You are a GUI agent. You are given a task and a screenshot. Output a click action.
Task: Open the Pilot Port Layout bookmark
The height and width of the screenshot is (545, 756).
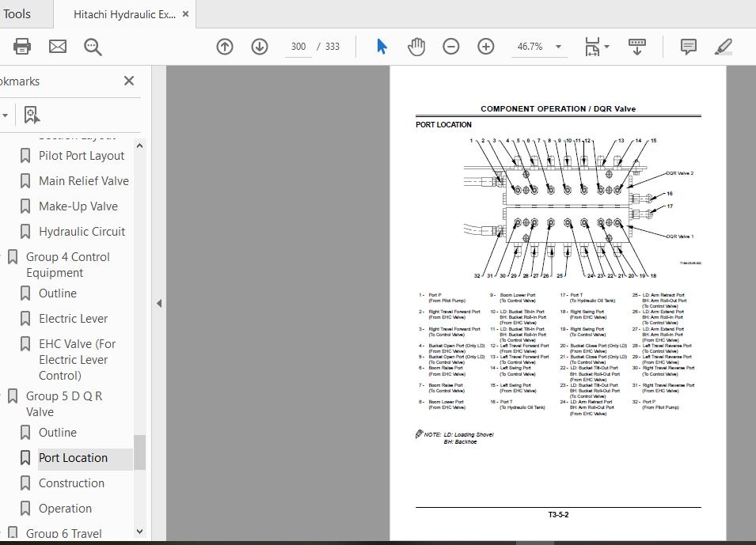point(82,156)
